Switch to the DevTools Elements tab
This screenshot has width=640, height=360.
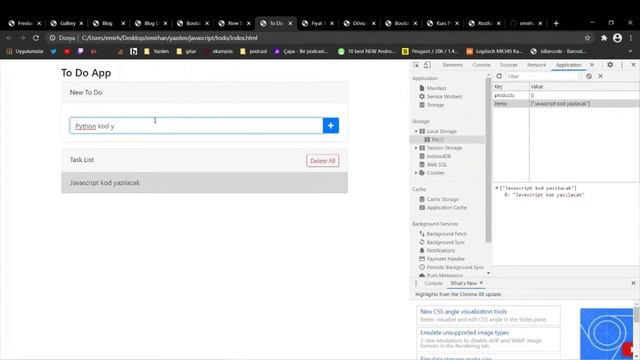(453, 65)
